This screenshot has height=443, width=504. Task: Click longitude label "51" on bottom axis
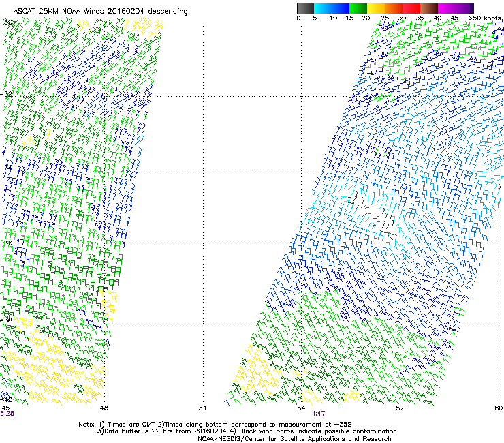(202, 408)
